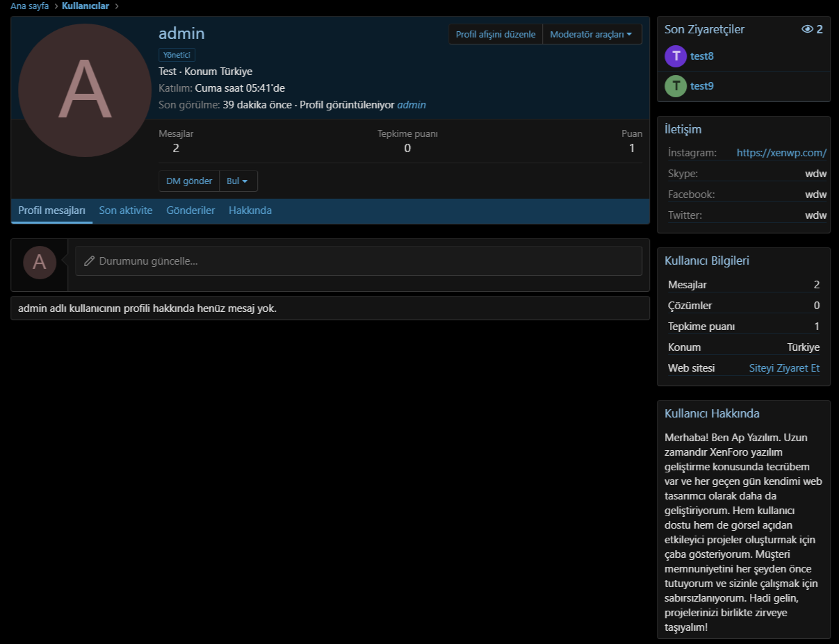
Task: Click the Son Ziyaretçiler heading
Action: [x=704, y=29]
